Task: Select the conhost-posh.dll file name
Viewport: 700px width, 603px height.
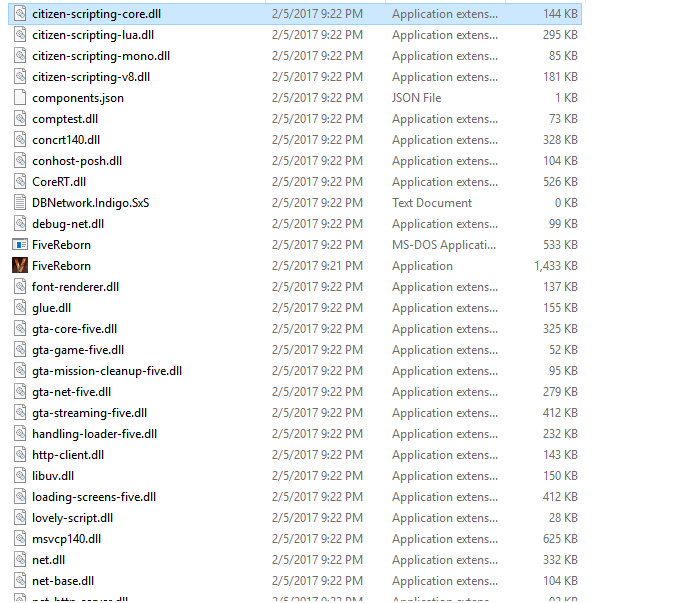Action: point(77,161)
